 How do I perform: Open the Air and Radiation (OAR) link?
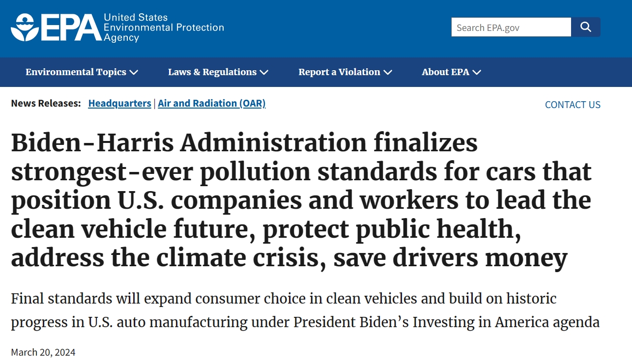coord(211,103)
